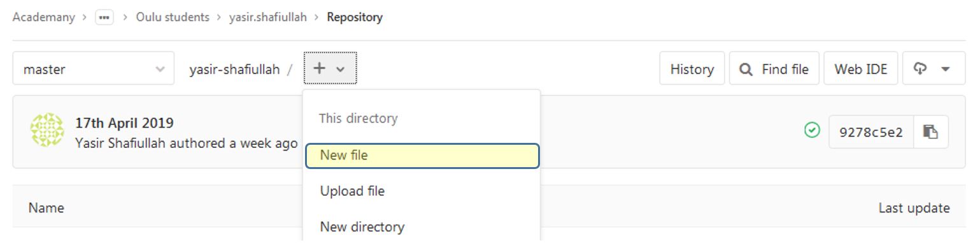Viewport: 980px width, 243px height.
Task: Open the master branch dropdown
Action: (x=94, y=68)
